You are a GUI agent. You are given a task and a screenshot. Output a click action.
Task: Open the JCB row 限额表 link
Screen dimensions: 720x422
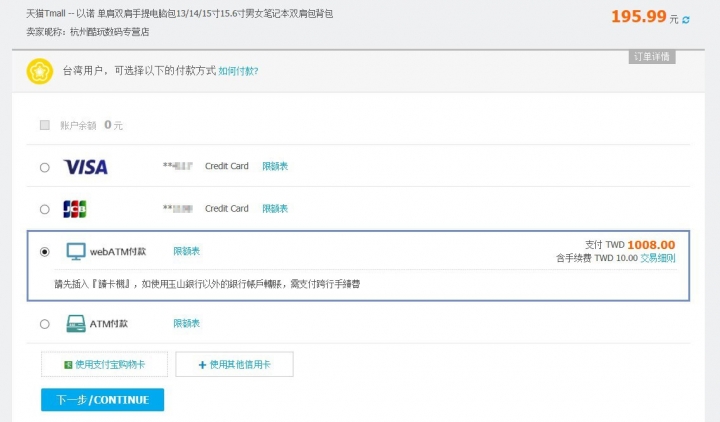275,208
